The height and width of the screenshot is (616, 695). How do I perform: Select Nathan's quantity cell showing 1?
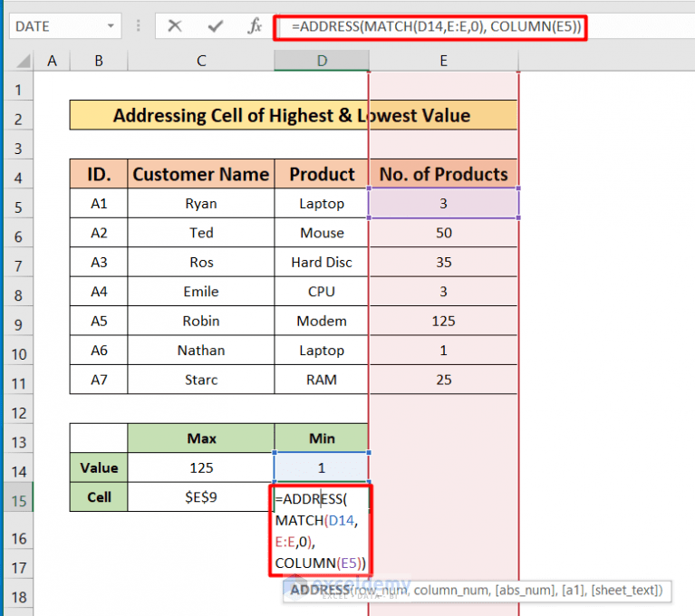[x=443, y=351]
